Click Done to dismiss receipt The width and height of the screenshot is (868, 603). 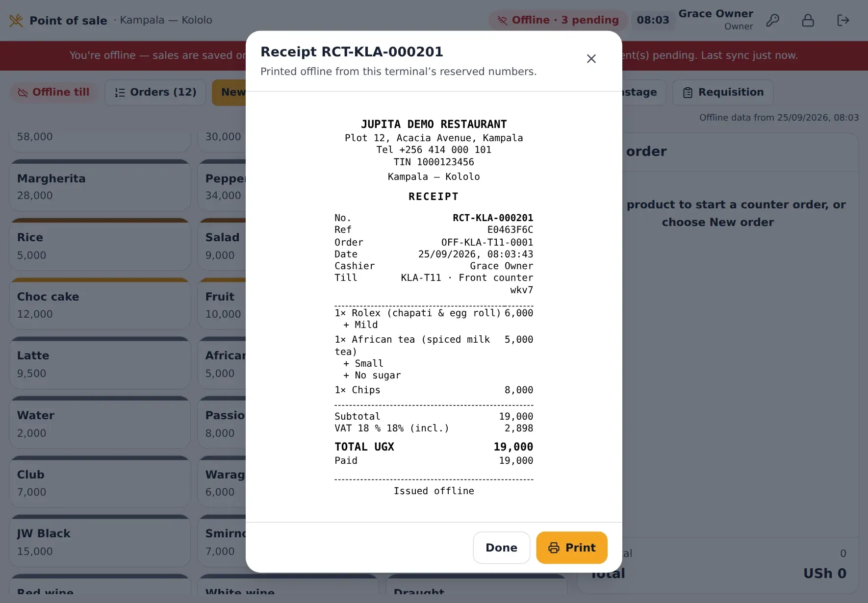[x=501, y=548]
